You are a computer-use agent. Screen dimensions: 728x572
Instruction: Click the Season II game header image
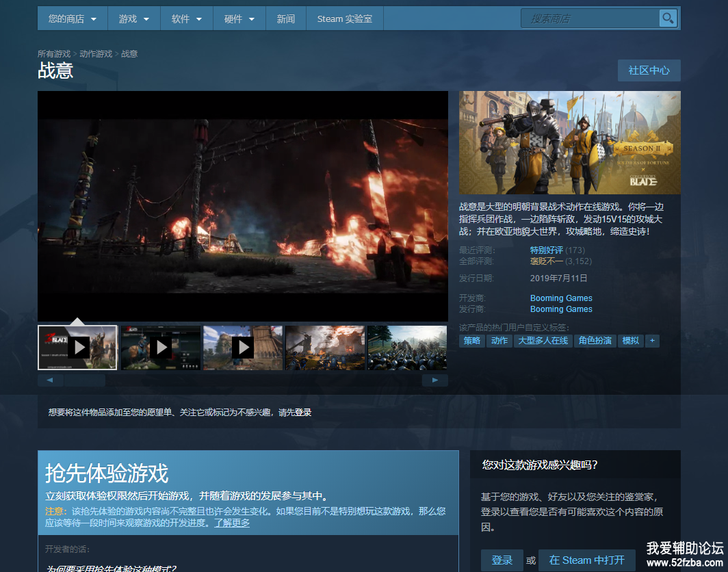coord(570,142)
